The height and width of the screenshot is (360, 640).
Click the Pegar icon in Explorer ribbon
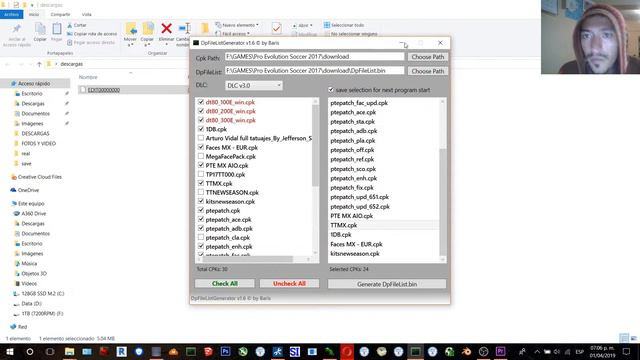pos(57,29)
